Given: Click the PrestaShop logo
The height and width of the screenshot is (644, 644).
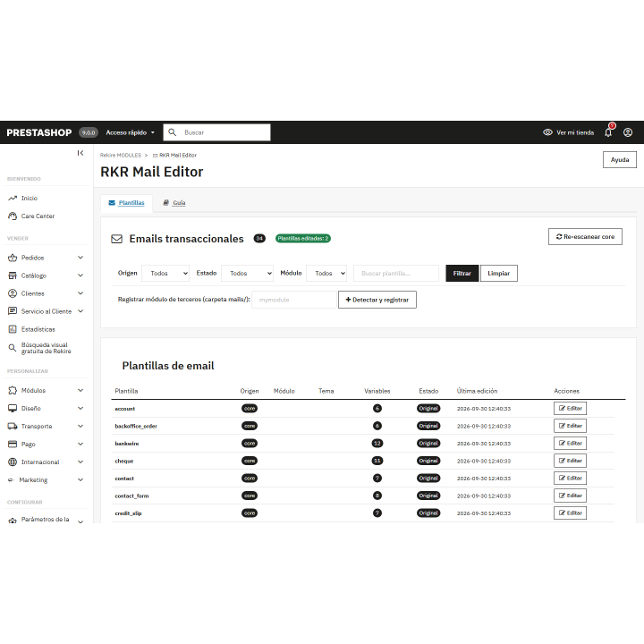Looking at the screenshot, I should click(x=39, y=132).
